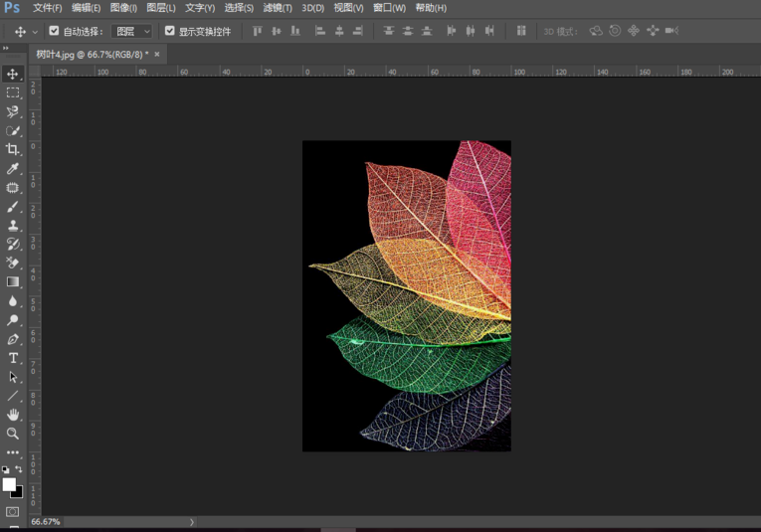Expand the status bar info arrow
The height and width of the screenshot is (532, 761).
click(x=192, y=522)
